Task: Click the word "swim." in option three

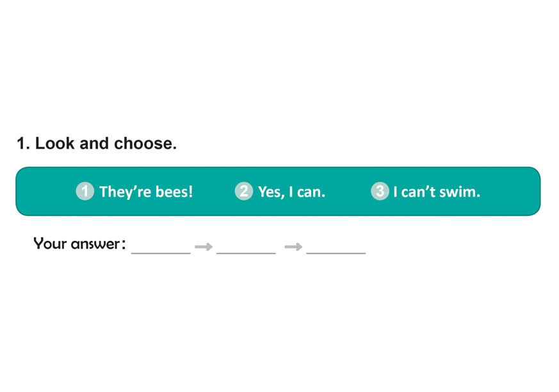Action: (461, 192)
